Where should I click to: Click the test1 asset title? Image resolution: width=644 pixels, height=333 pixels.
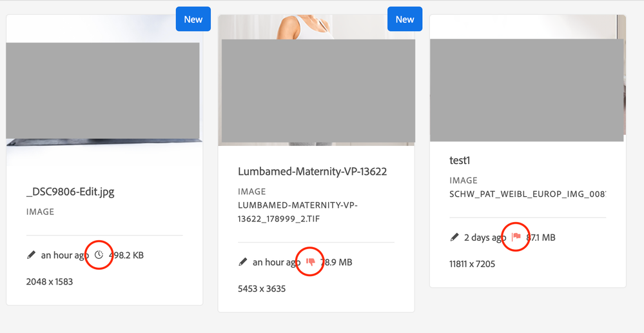pos(460,160)
